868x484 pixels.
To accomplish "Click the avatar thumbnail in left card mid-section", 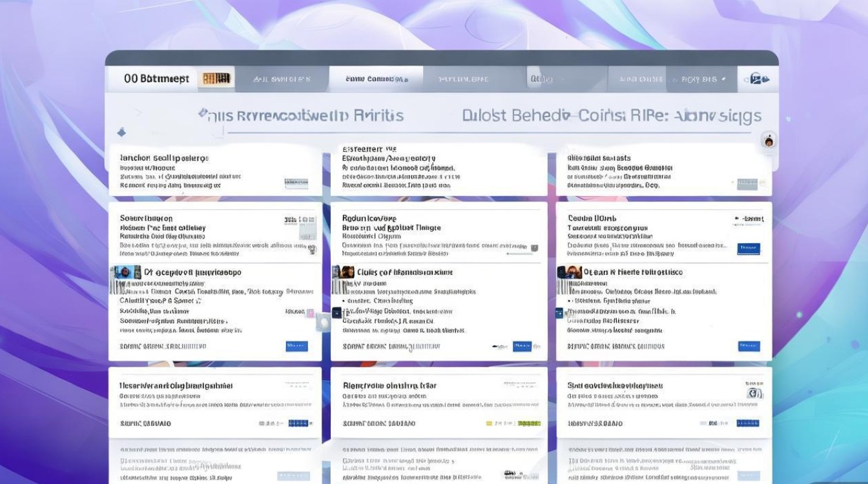I will pyautogui.click(x=125, y=272).
